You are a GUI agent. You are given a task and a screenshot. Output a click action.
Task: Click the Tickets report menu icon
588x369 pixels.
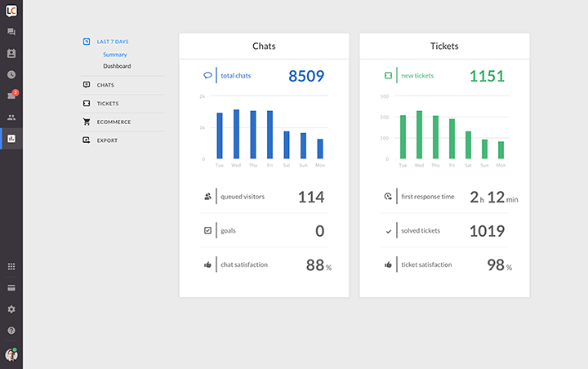click(x=87, y=103)
